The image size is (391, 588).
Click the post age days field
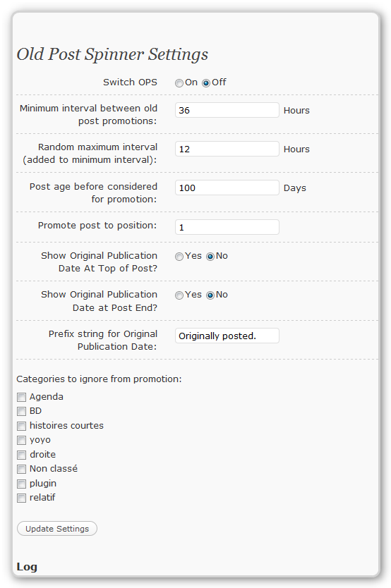[x=227, y=188]
